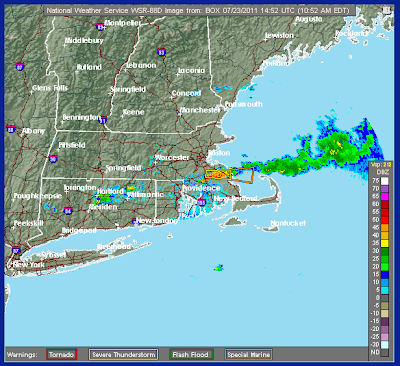Click the I-87 shield north of Glens Falls
Viewport: 400px width, 366px height.
(x=20, y=66)
